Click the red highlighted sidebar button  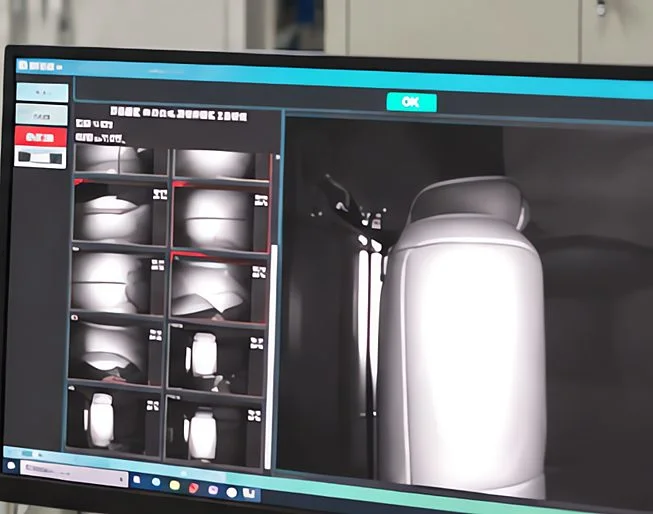pyautogui.click(x=40, y=137)
